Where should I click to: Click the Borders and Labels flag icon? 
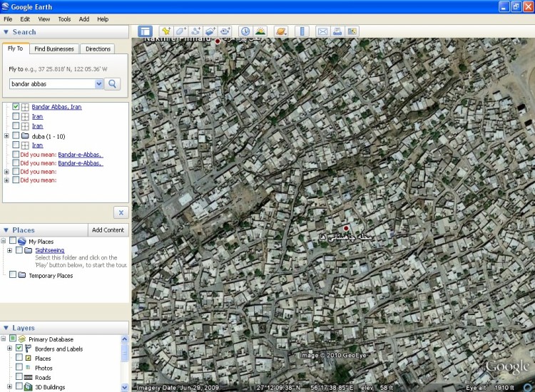pyautogui.click(x=29, y=349)
